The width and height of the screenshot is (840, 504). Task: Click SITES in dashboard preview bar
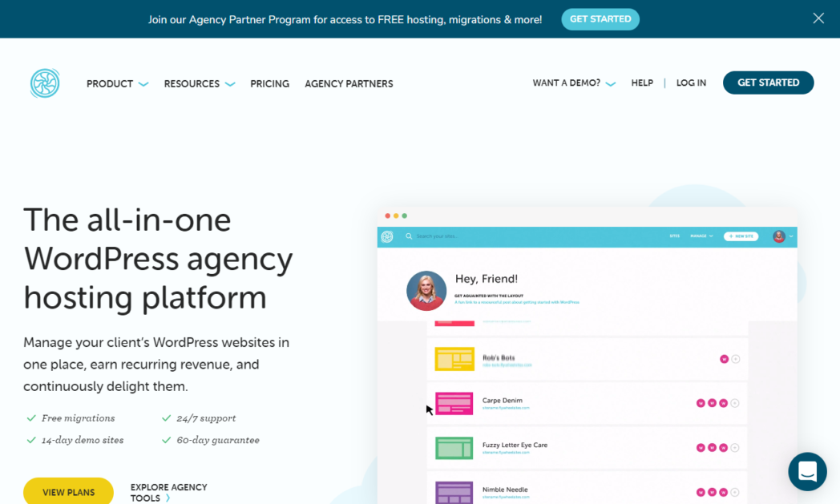click(674, 236)
